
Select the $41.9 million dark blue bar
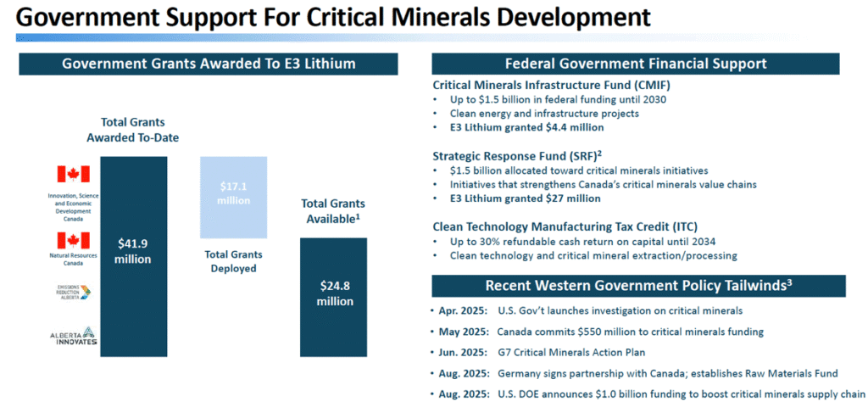tap(133, 252)
